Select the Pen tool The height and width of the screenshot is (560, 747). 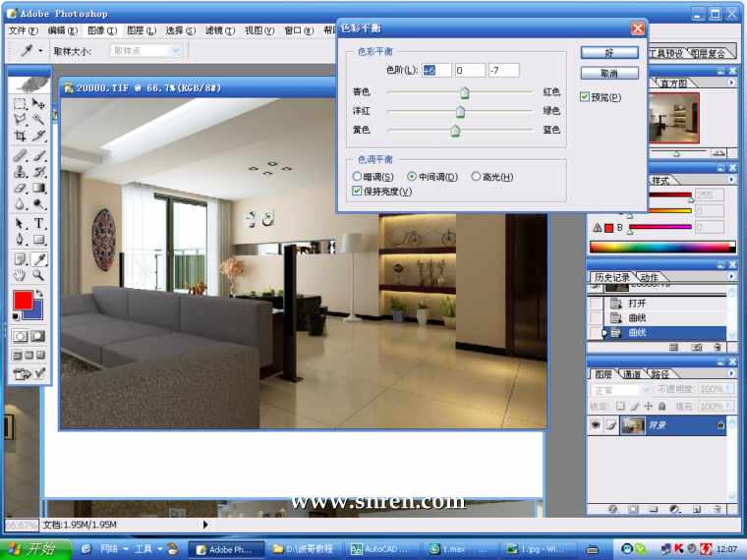[x=20, y=240]
